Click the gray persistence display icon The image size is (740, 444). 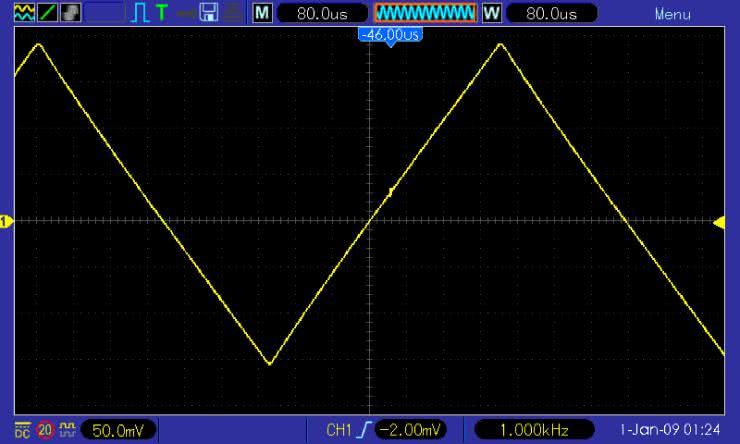71,13
